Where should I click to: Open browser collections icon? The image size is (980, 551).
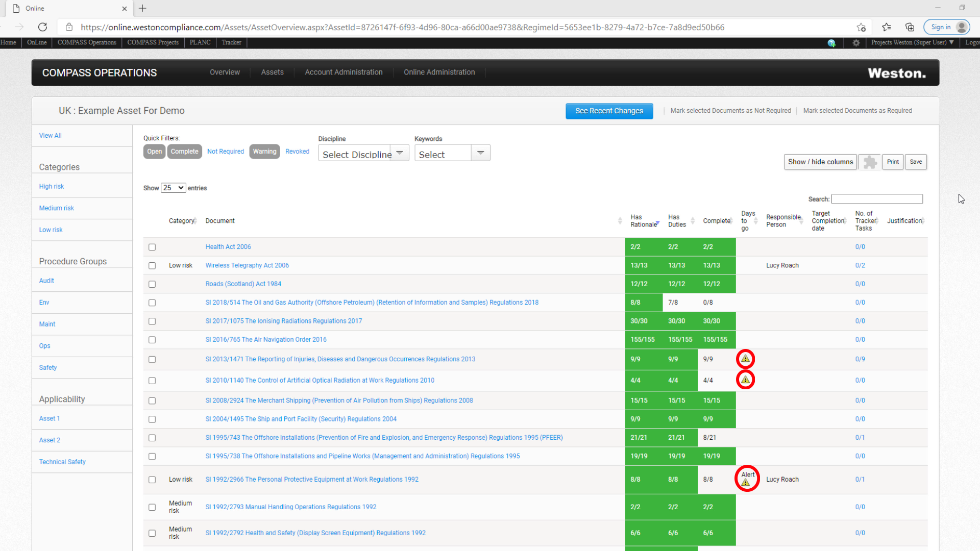coord(910,27)
